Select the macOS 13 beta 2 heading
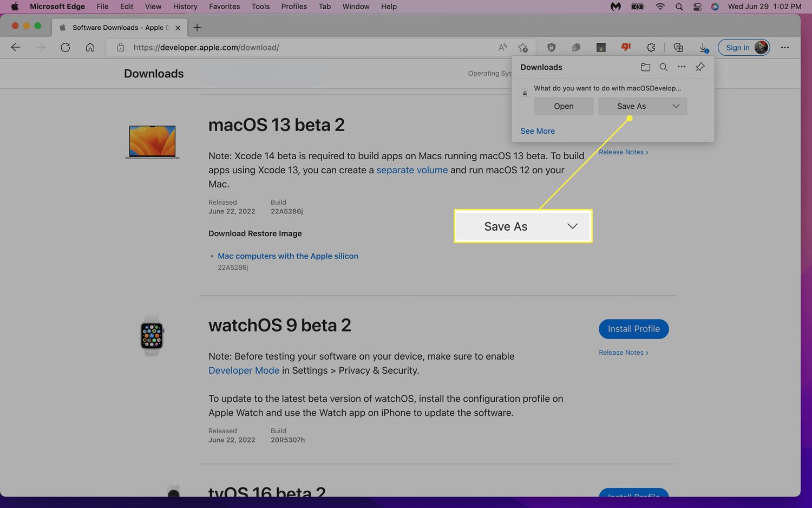 pos(277,125)
